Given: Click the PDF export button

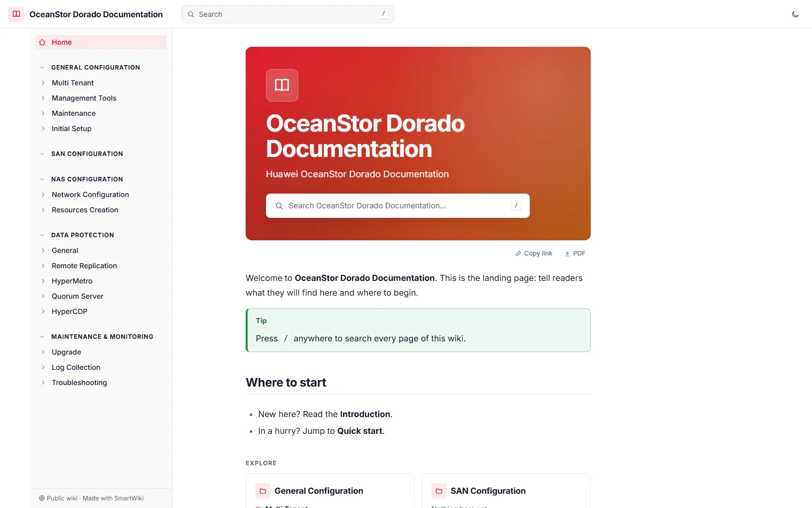Looking at the screenshot, I should pyautogui.click(x=575, y=253).
